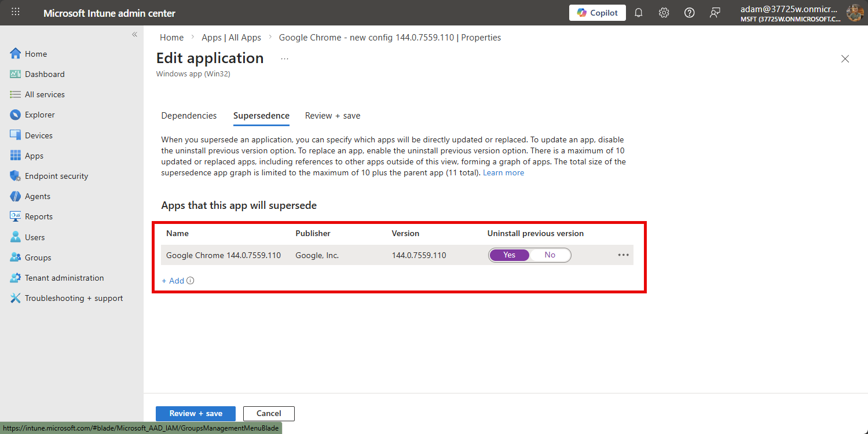
Task: Click the Troubleshooting + support wrench icon
Action: 15,298
